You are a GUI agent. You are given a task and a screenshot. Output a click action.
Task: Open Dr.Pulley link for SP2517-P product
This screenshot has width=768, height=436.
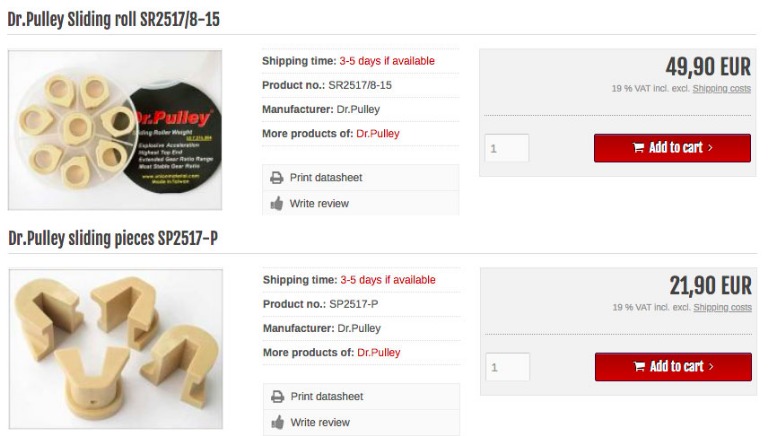[379, 353]
